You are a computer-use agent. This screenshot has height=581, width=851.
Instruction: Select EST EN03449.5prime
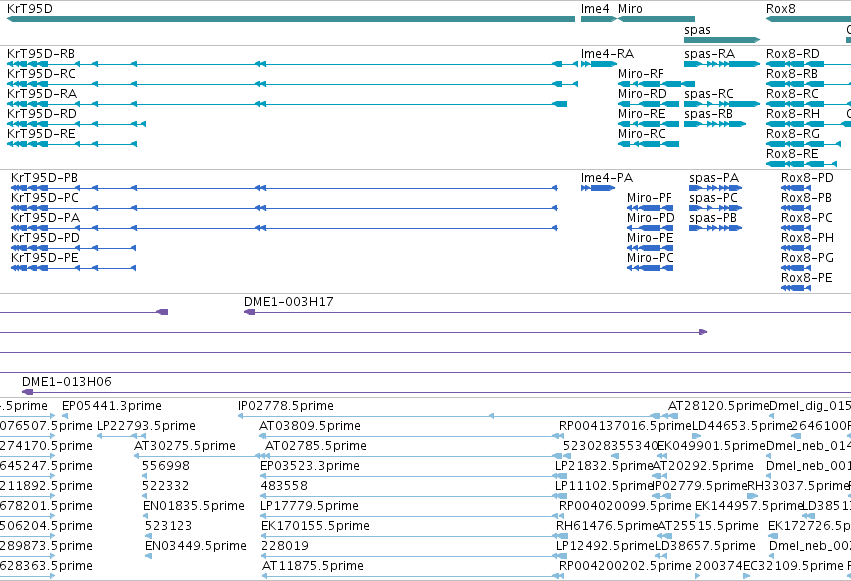coord(196,546)
